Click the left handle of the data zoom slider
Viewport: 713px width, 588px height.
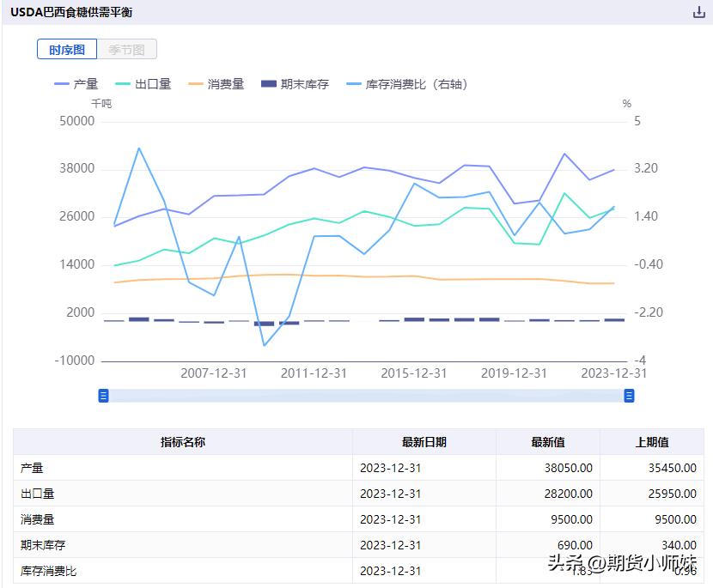[x=104, y=396]
